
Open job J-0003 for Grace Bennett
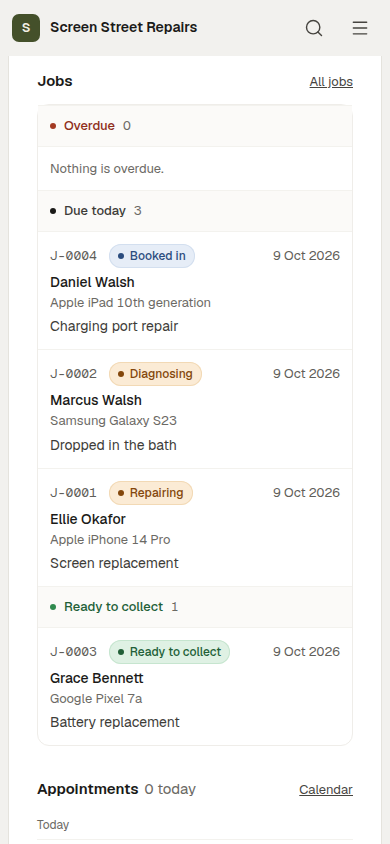(x=195, y=686)
